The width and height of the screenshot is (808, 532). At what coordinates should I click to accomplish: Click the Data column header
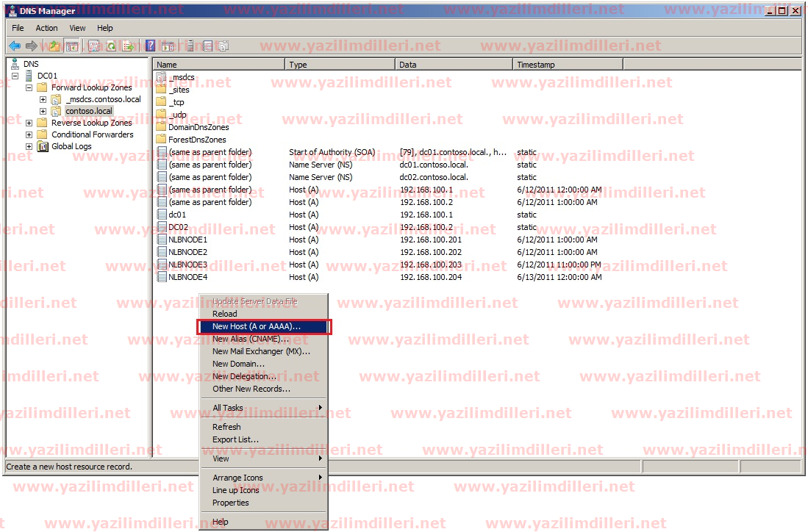454,65
